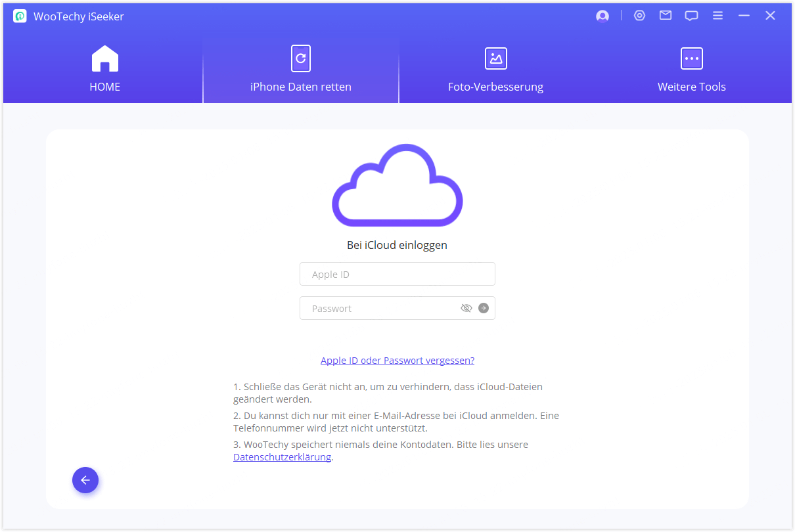Click the recovery icon above iPhone Daten retten
Screen dimensions: 795x532
[300, 58]
